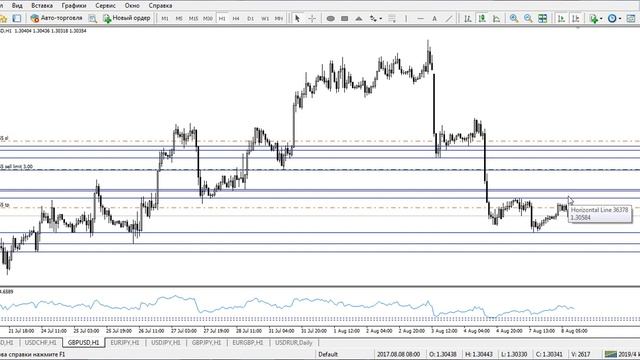Toggle the Navigator panel icon
This screenshot has width=640, height=360.
17,18
